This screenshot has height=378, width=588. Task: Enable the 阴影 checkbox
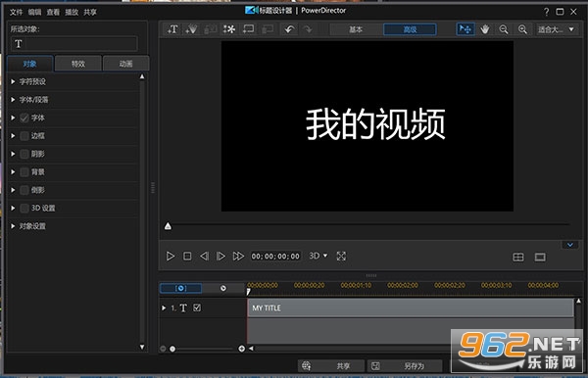24,154
